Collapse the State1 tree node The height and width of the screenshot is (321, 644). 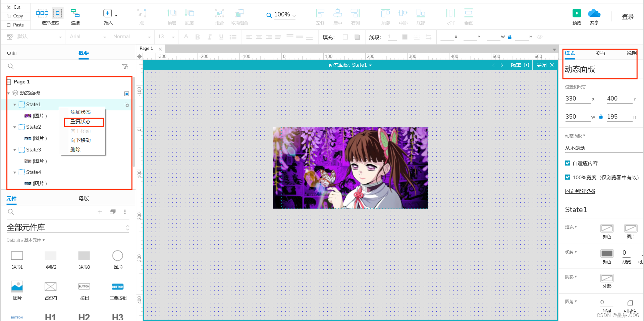[14, 105]
